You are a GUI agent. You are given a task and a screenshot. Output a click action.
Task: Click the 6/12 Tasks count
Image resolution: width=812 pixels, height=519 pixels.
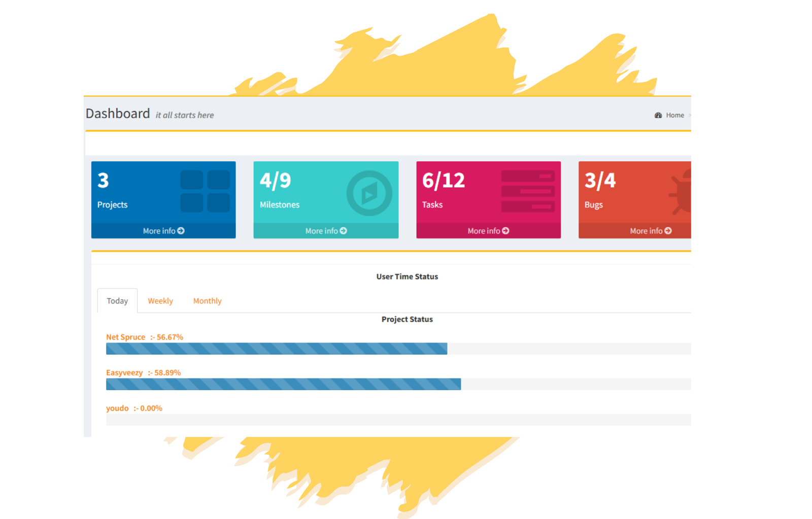(444, 181)
